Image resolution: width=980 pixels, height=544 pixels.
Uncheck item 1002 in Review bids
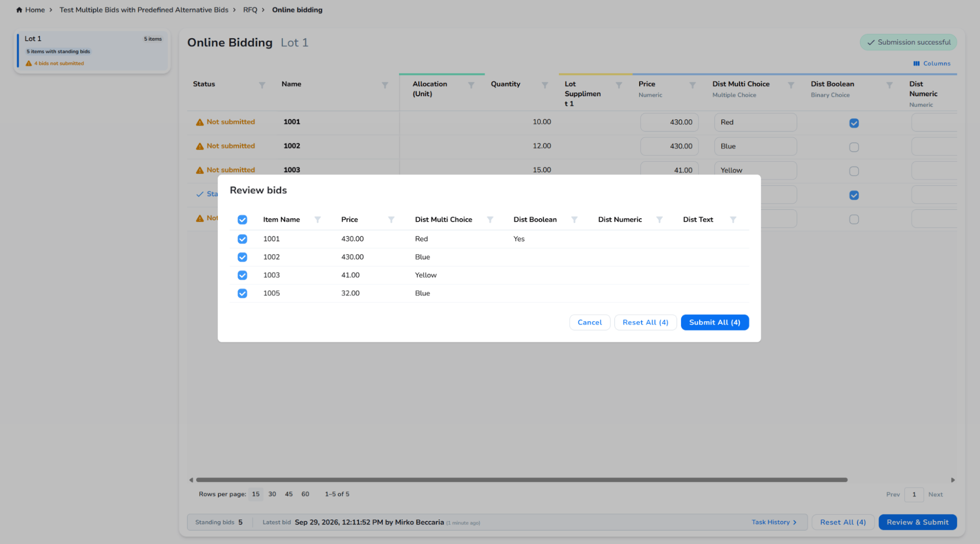[242, 257]
